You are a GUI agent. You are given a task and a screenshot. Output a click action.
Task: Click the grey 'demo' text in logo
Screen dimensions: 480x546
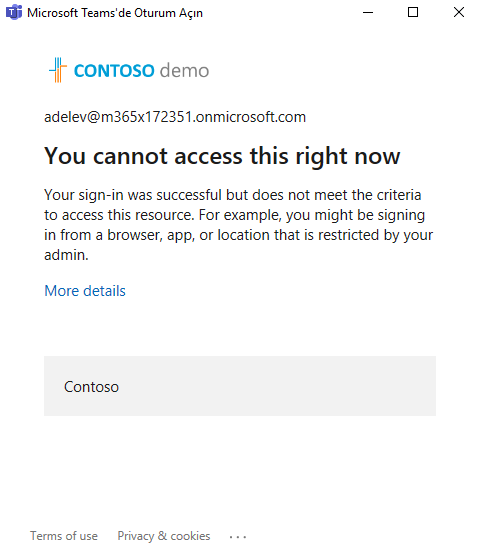184,70
